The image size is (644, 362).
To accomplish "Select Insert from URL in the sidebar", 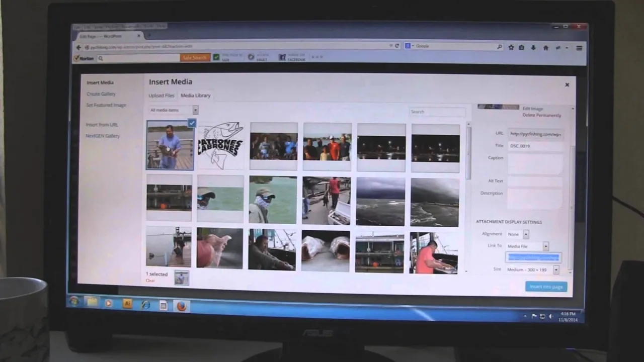I will tap(102, 125).
